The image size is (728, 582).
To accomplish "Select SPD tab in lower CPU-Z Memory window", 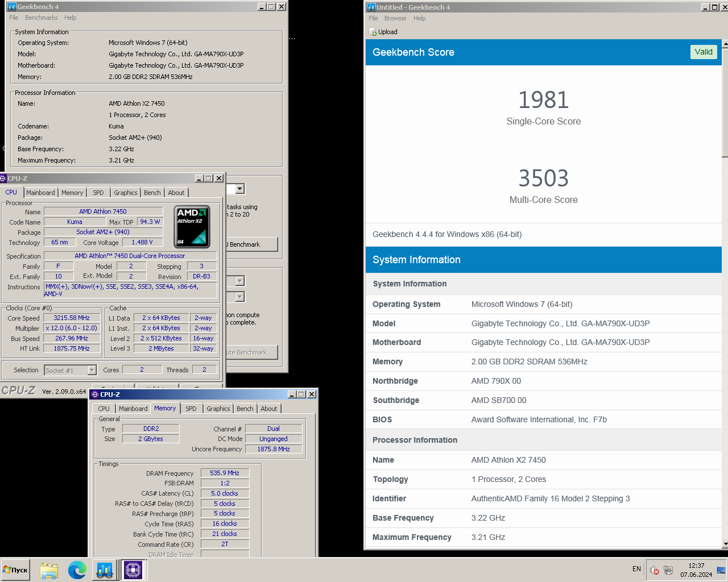I will pos(191,409).
